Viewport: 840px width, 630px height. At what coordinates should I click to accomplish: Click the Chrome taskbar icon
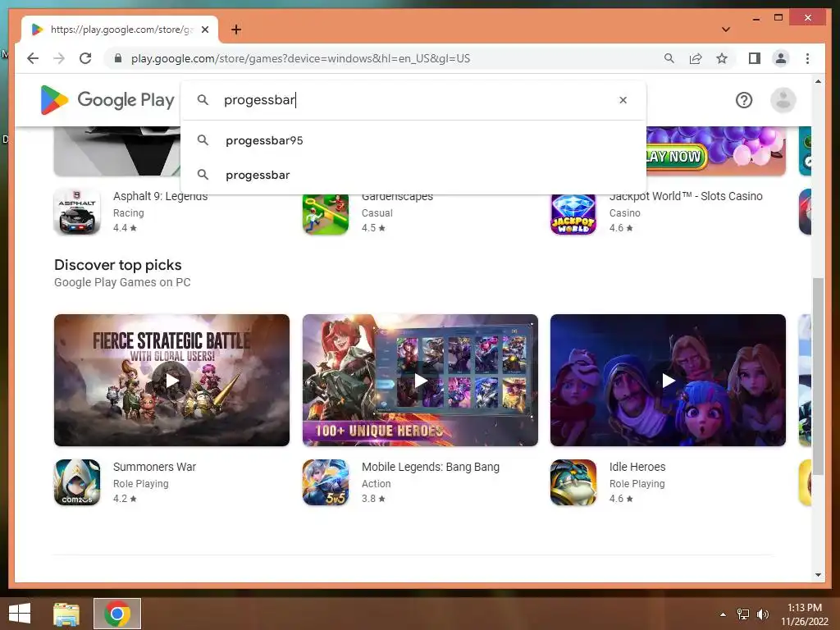[117, 614]
